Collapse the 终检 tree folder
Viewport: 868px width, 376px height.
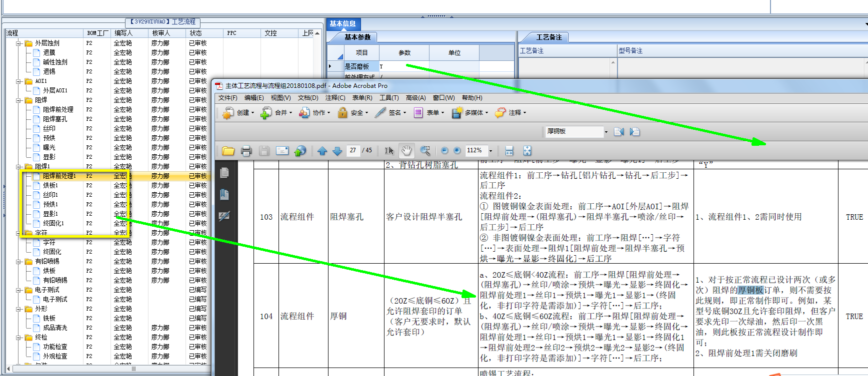[x=18, y=338]
